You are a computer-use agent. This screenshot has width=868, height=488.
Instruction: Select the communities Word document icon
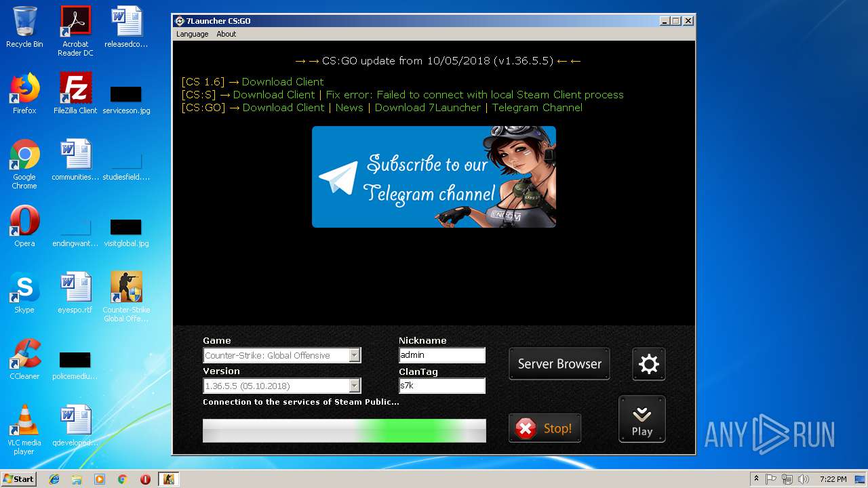[75, 160]
